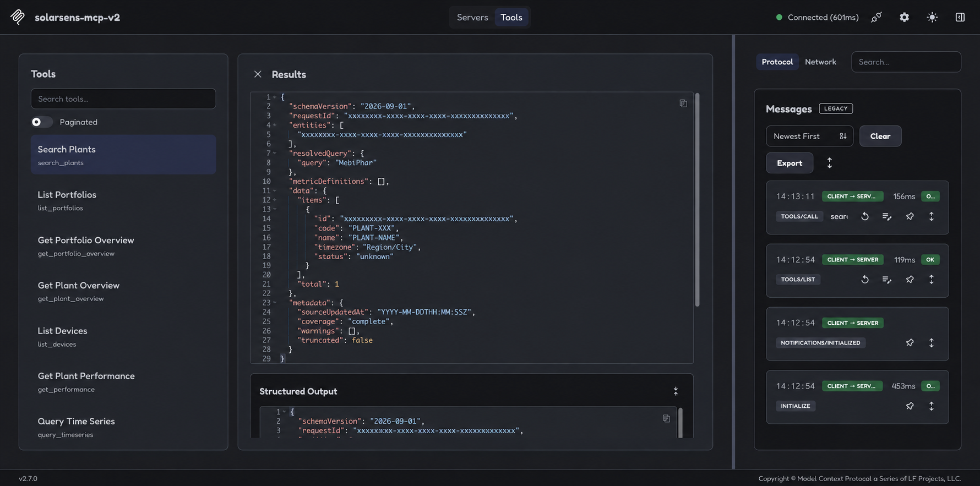Click the Results editor vertical scrollbar
The image size is (980, 486).
click(697, 199)
